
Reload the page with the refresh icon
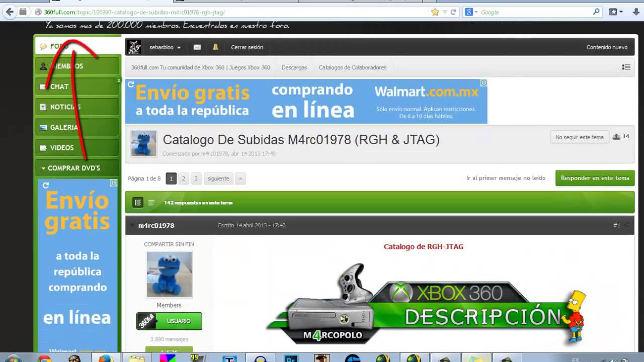click(453, 12)
